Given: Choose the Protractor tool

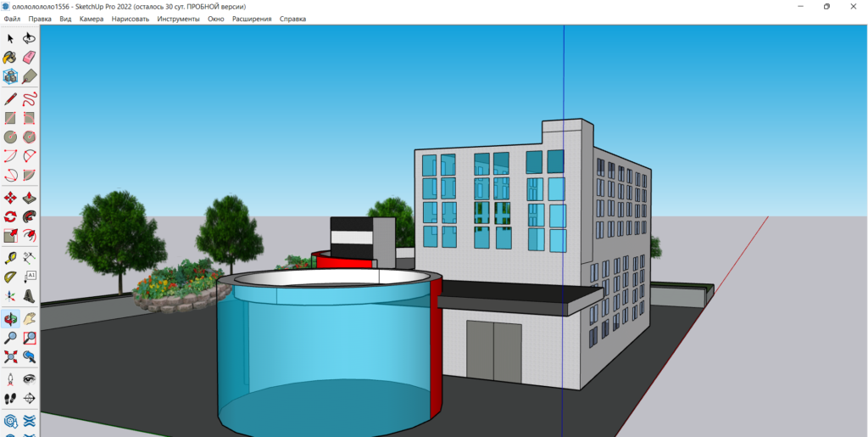Looking at the screenshot, I should point(10,277).
